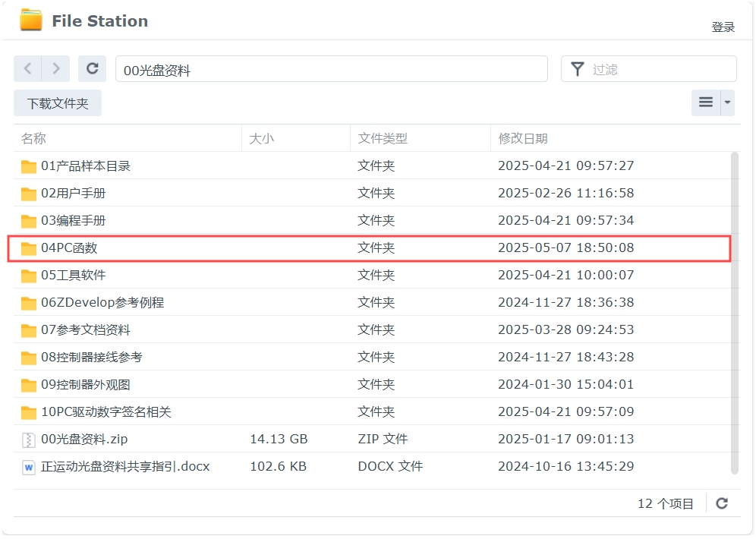Viewport: 756px width, 539px height.
Task: Click the refresh icon beside the item count
Action: pos(722,503)
